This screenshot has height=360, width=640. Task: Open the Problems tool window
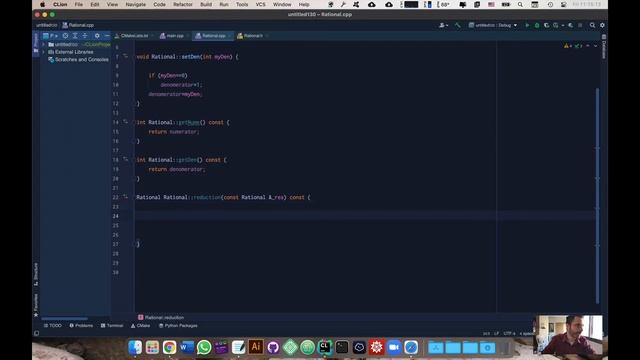pyautogui.click(x=81, y=326)
